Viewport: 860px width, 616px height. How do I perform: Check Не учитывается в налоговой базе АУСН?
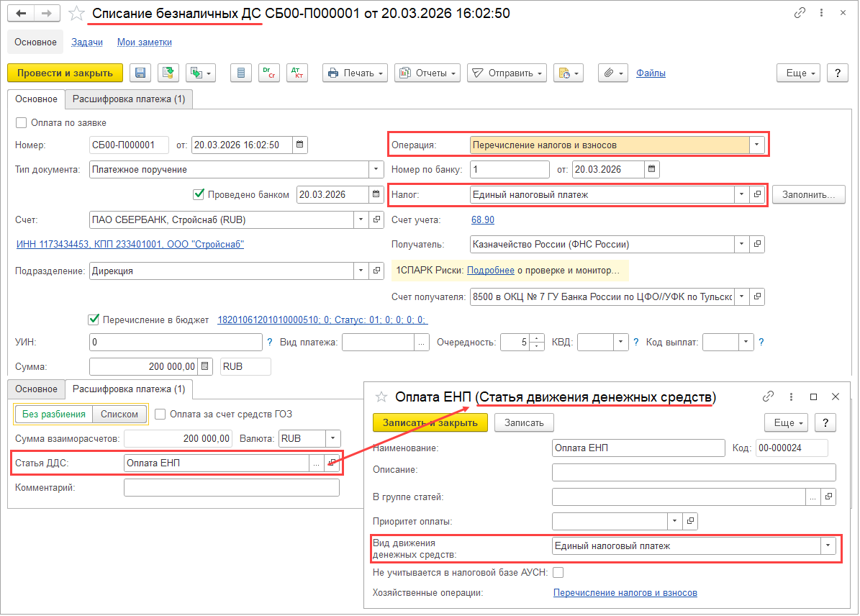coord(558,572)
